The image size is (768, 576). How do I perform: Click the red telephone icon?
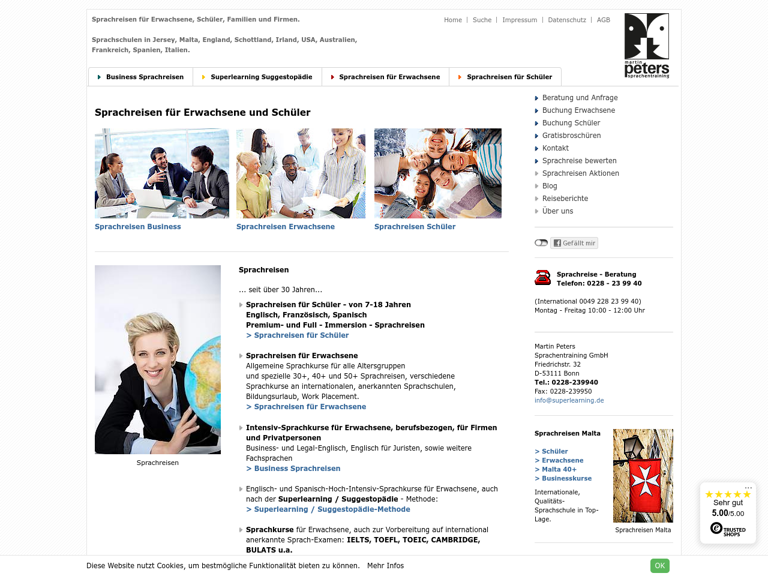pos(543,278)
